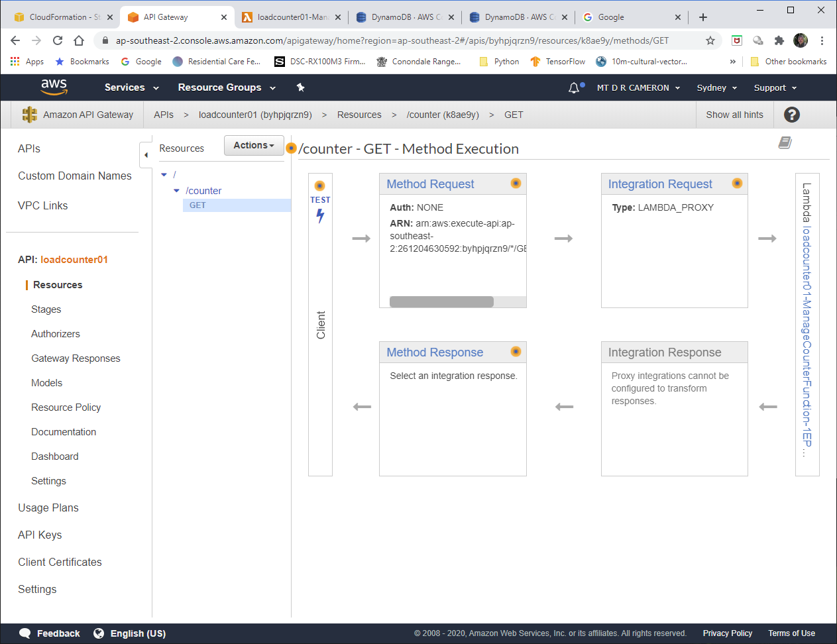Open API Keys in sidebar
This screenshot has width=837, height=644.
pos(40,535)
